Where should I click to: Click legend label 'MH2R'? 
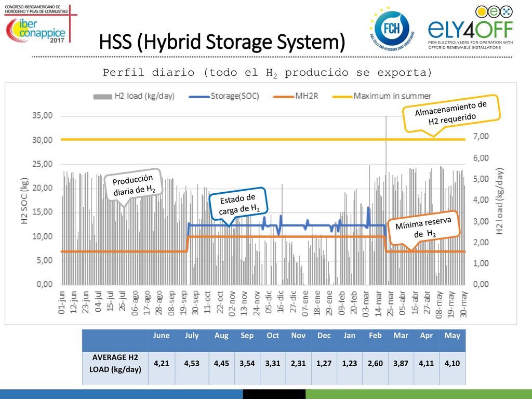tap(307, 96)
